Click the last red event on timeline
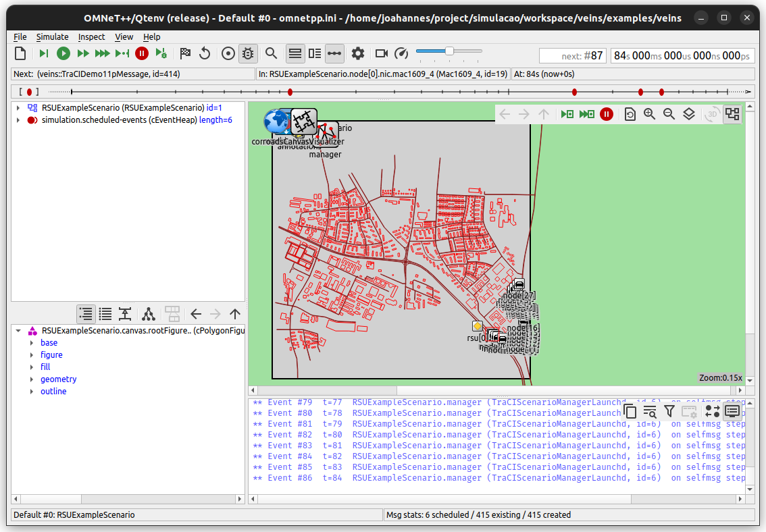The height and width of the screenshot is (532, 766). 661,92
